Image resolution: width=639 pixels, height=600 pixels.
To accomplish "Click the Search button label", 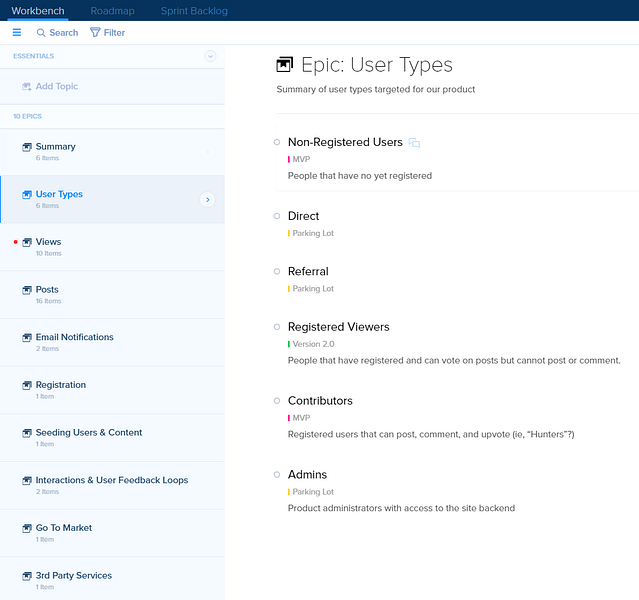I will (x=64, y=33).
